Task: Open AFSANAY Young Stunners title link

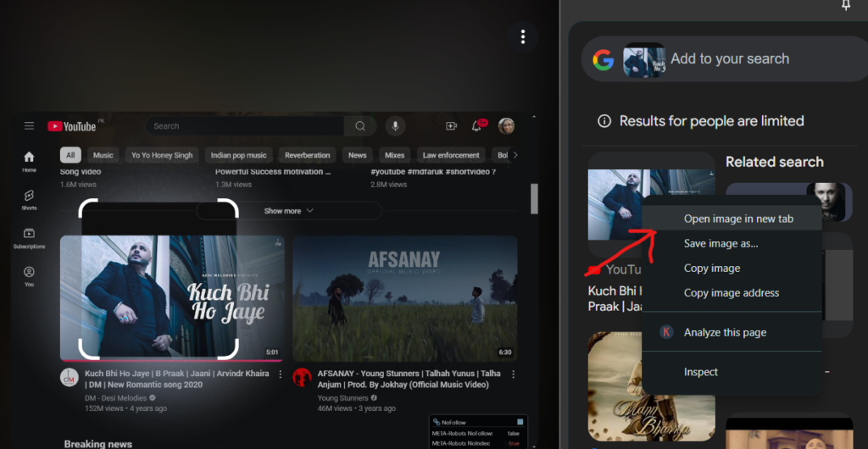Action: tap(409, 380)
